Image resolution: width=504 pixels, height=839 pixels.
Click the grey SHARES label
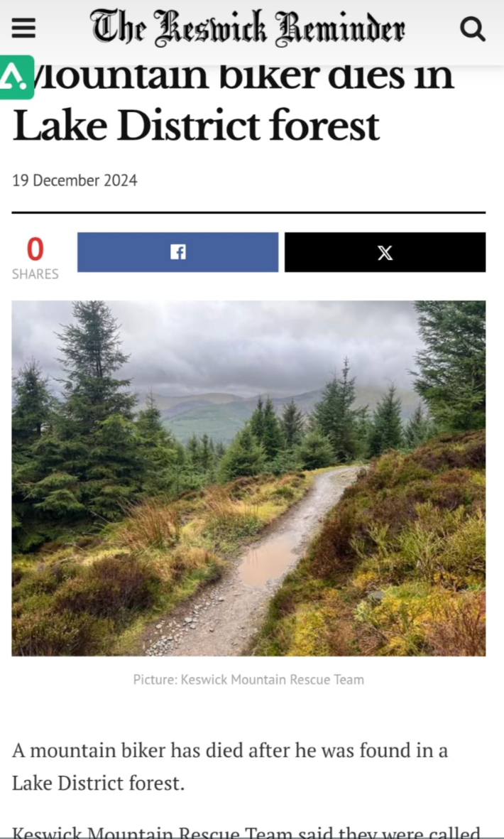click(35, 274)
